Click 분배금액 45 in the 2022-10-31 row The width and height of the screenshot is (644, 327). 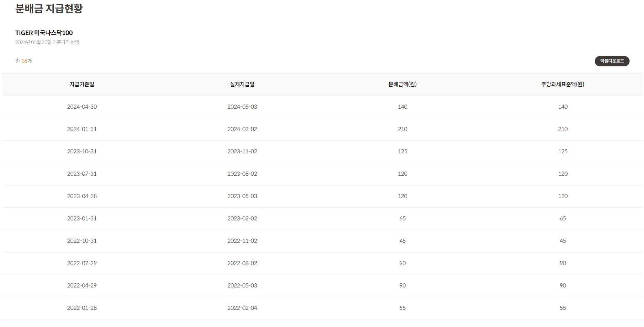tap(402, 241)
